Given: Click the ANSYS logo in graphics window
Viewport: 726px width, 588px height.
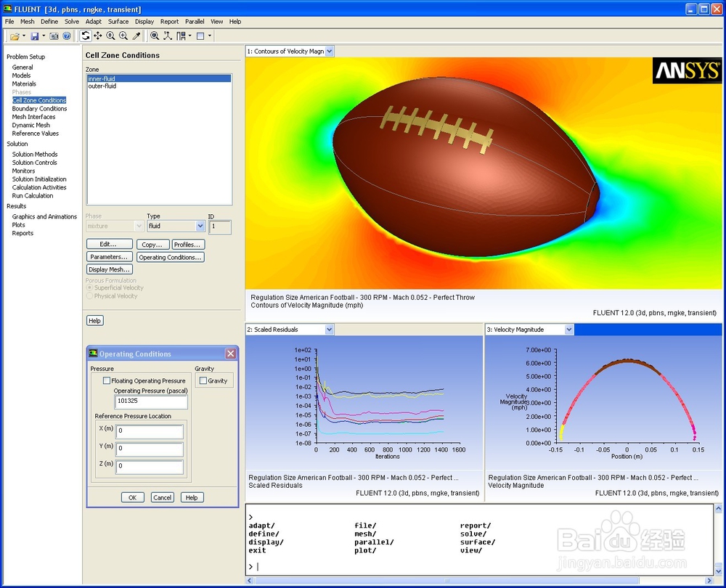Looking at the screenshot, I should click(x=687, y=70).
